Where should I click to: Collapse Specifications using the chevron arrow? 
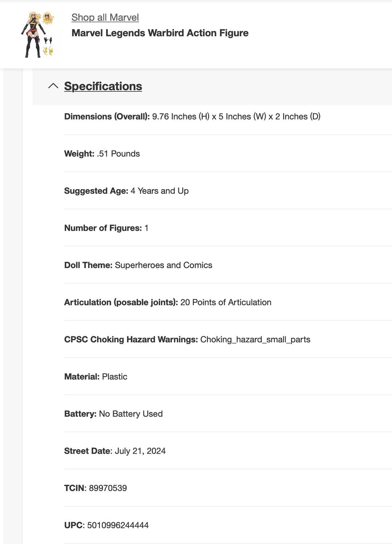click(53, 86)
